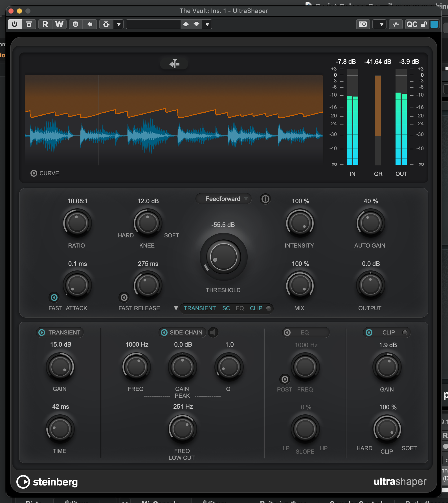Click the circled 'a' toolbar icon
Image resolution: width=448 pixels, height=503 pixels.
pyautogui.click(x=75, y=24)
